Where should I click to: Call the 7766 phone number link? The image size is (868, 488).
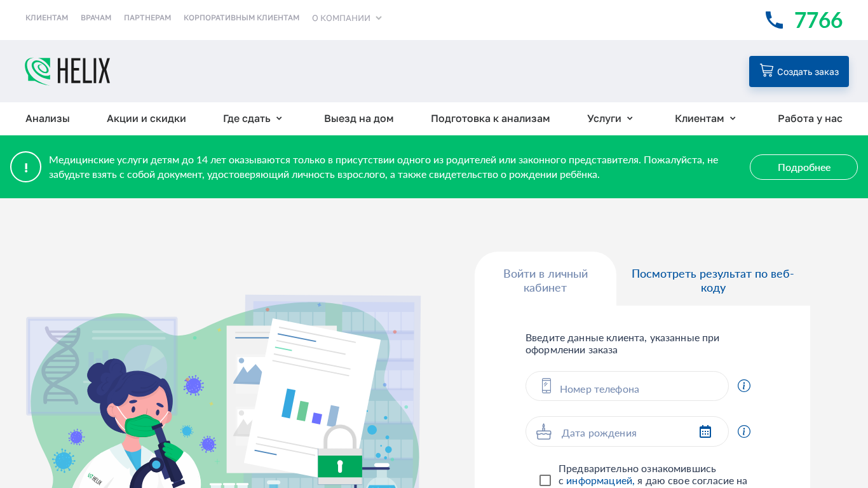point(818,20)
